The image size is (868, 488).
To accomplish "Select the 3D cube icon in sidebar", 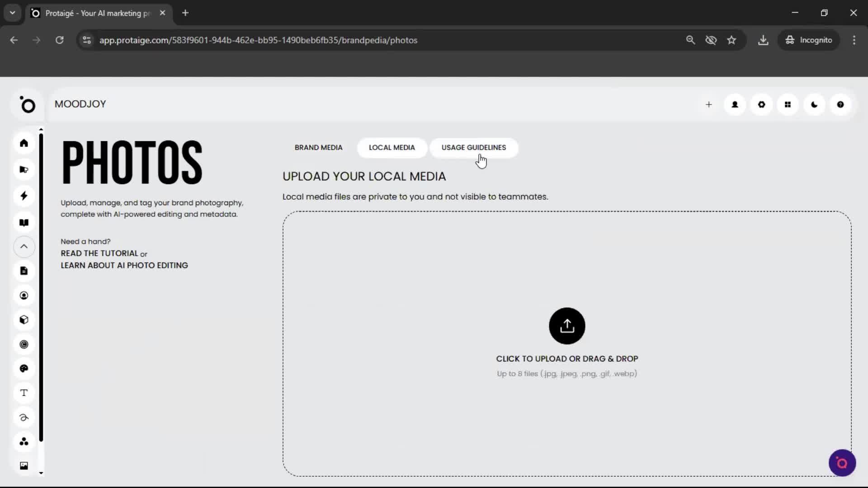I will (x=24, y=320).
